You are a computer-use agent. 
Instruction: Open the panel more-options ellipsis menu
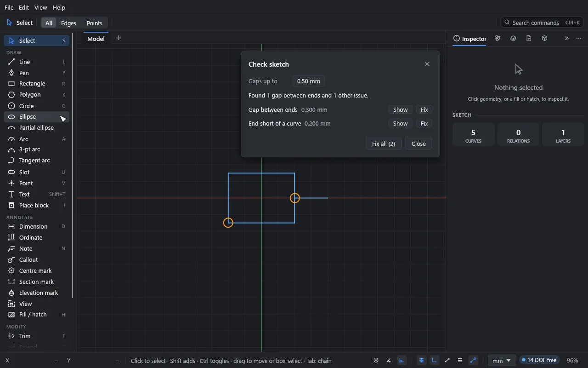pyautogui.click(x=579, y=39)
